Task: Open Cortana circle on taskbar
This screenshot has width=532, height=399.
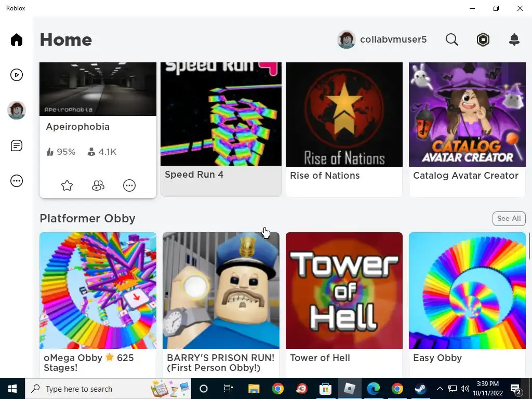Action: pos(204,389)
